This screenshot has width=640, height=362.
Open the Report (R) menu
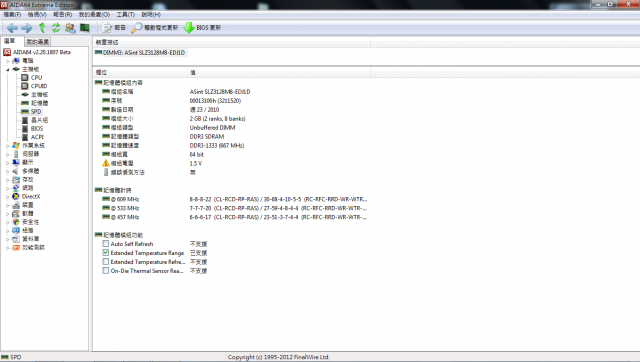(62, 15)
